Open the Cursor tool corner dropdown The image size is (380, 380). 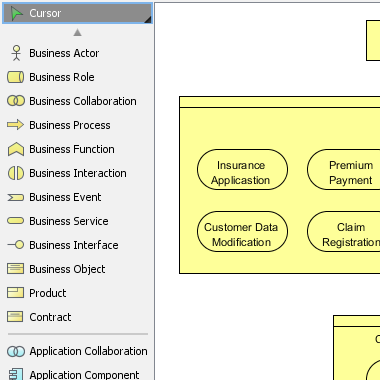coord(148,20)
